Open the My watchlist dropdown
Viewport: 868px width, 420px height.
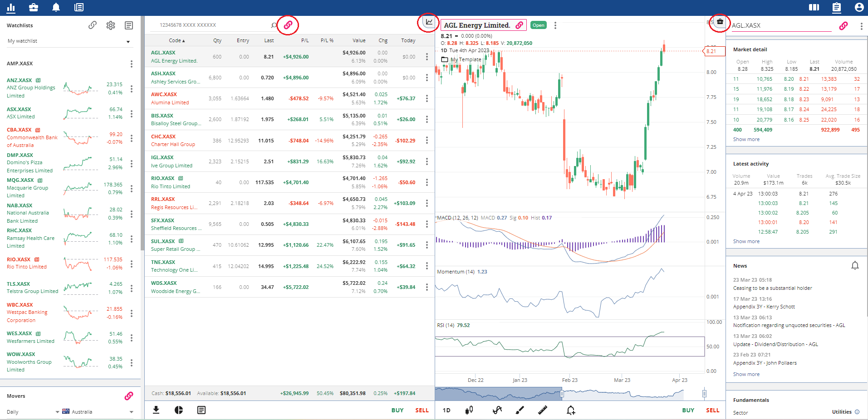(x=69, y=41)
